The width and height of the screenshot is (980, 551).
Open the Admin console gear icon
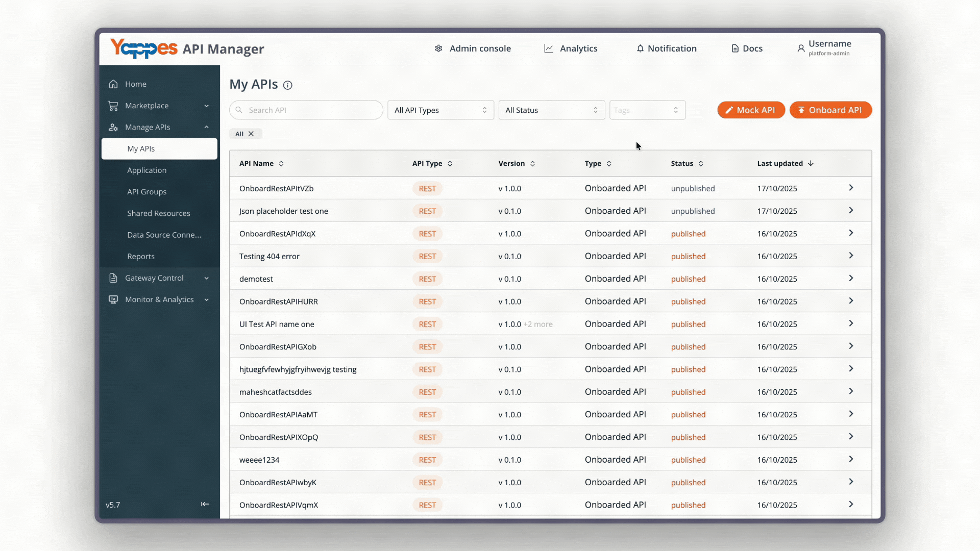pos(438,48)
